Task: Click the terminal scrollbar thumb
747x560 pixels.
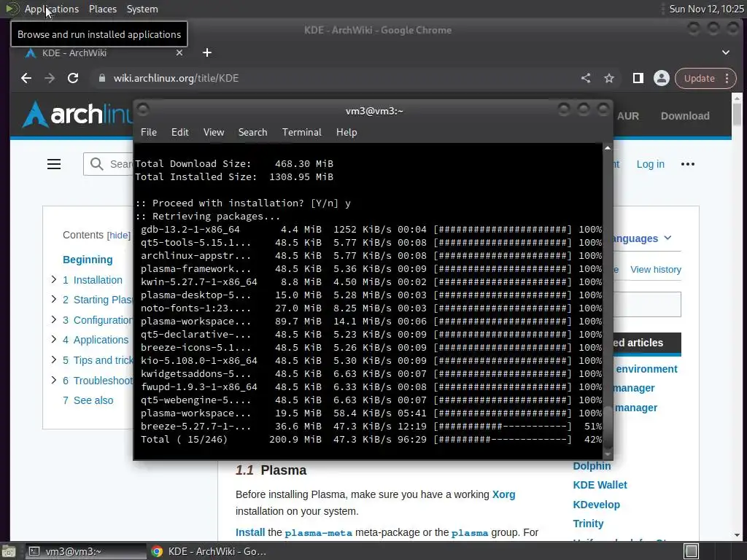Action: (x=608, y=427)
